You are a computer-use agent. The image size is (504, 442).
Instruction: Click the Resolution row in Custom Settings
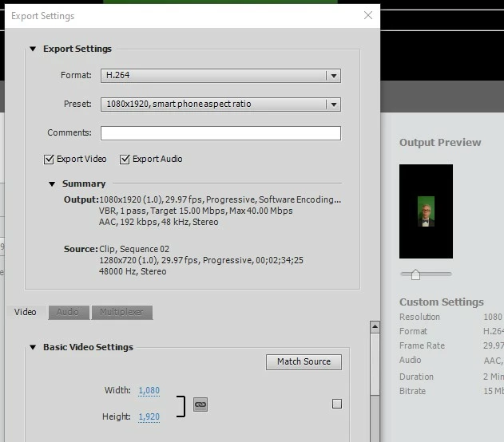(451, 317)
